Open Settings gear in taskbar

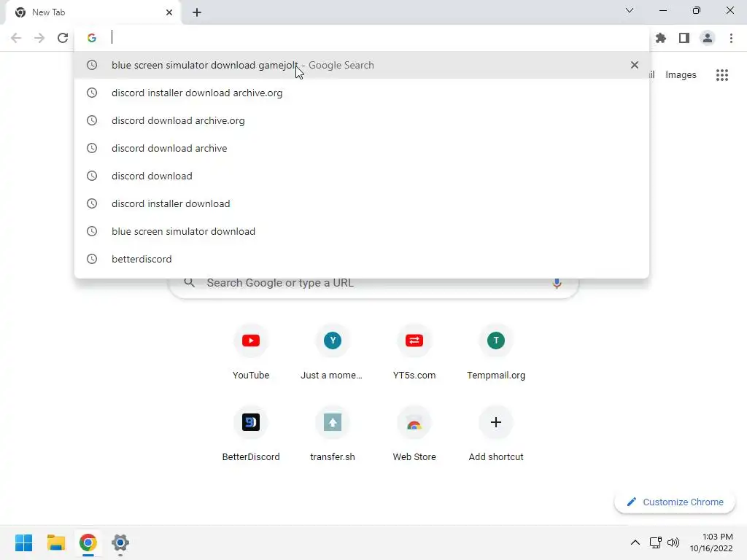(120, 542)
